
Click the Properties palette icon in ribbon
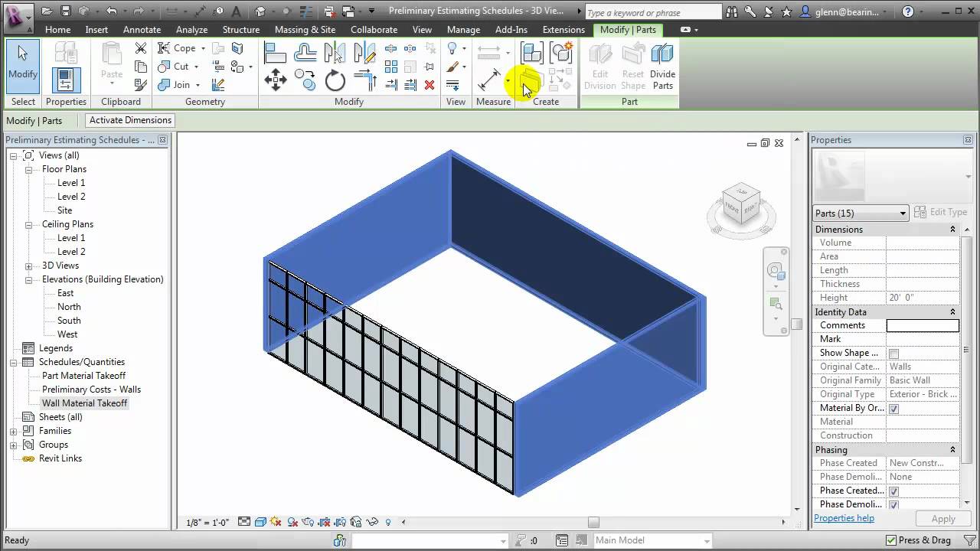(x=66, y=80)
